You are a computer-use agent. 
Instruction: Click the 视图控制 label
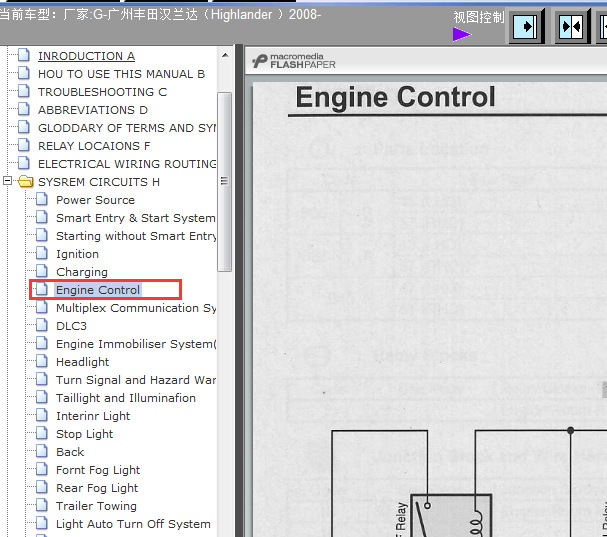pos(479,17)
